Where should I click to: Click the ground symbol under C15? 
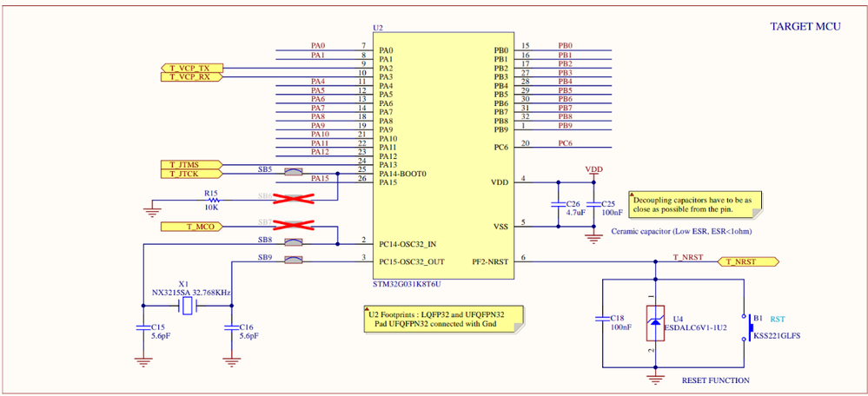coord(142,362)
